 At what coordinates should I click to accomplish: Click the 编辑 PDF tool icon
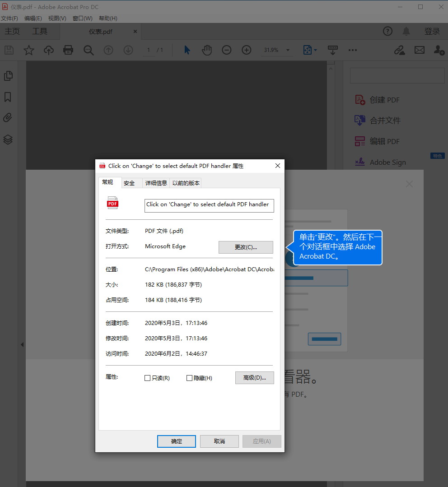coord(360,141)
